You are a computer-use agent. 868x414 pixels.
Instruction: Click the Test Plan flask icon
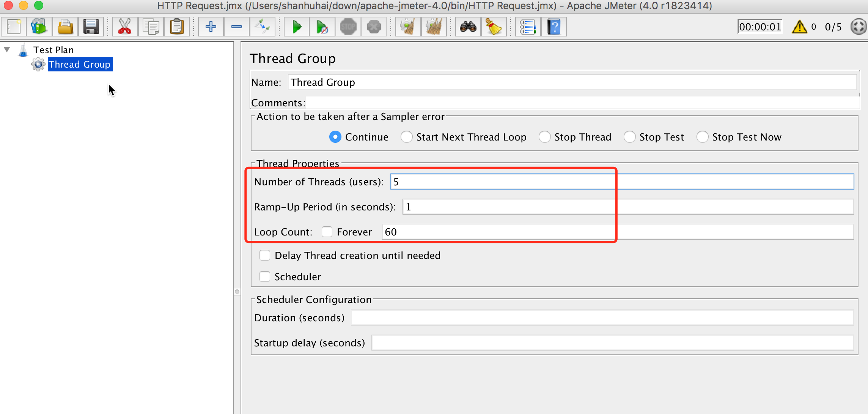23,50
